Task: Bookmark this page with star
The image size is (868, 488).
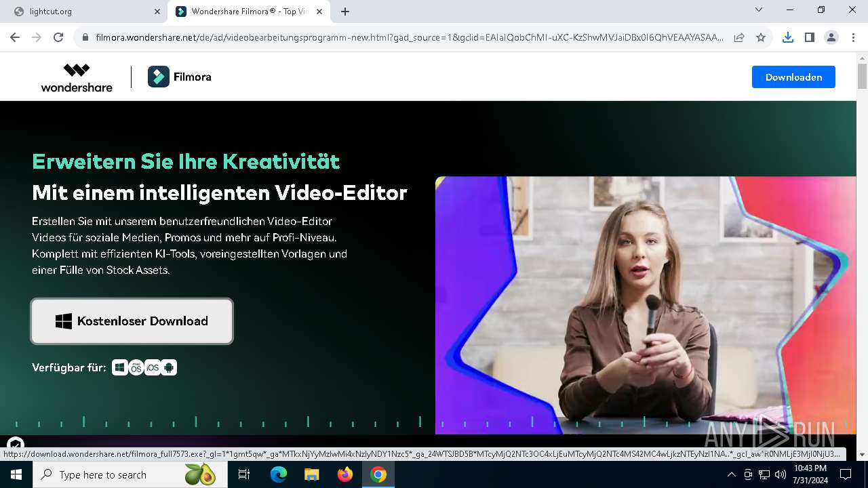Action: tap(761, 38)
